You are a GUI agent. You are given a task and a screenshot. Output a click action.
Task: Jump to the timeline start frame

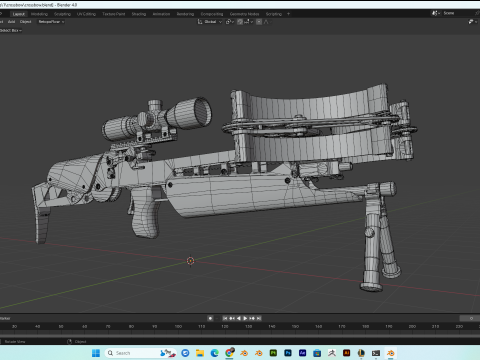coord(225,318)
